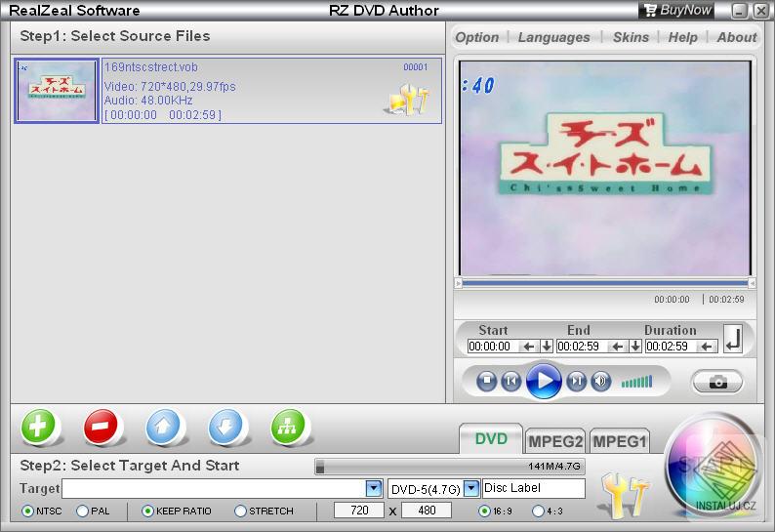The width and height of the screenshot is (775, 532).
Task: Minimize the RZ DVD Author window
Action: point(739,11)
